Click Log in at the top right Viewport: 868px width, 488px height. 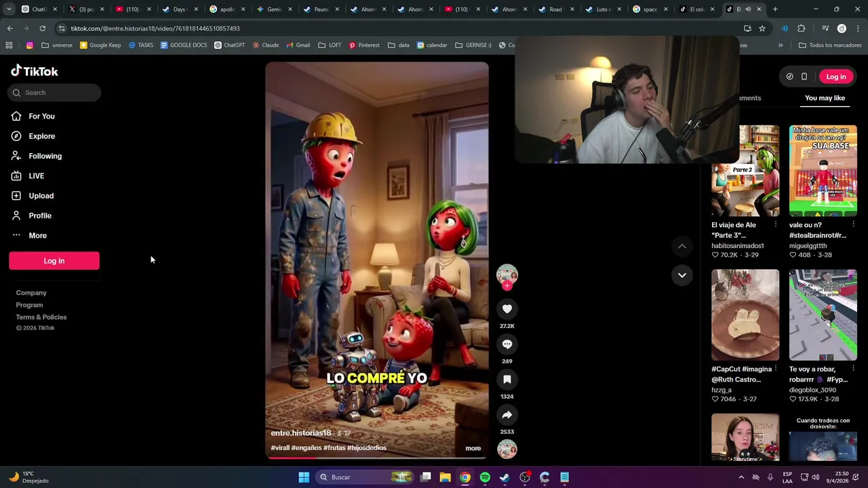pyautogui.click(x=836, y=77)
